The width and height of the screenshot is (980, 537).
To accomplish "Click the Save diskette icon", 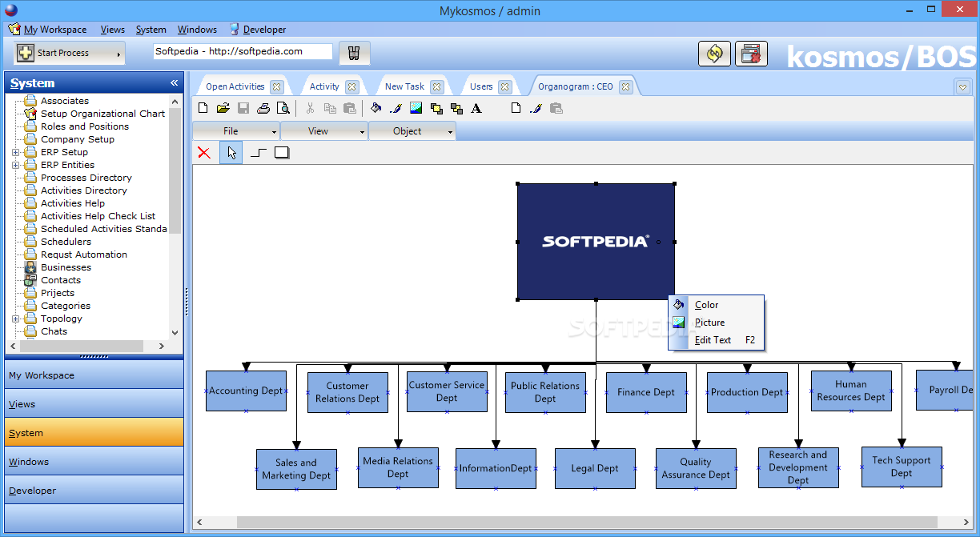I will pos(243,108).
